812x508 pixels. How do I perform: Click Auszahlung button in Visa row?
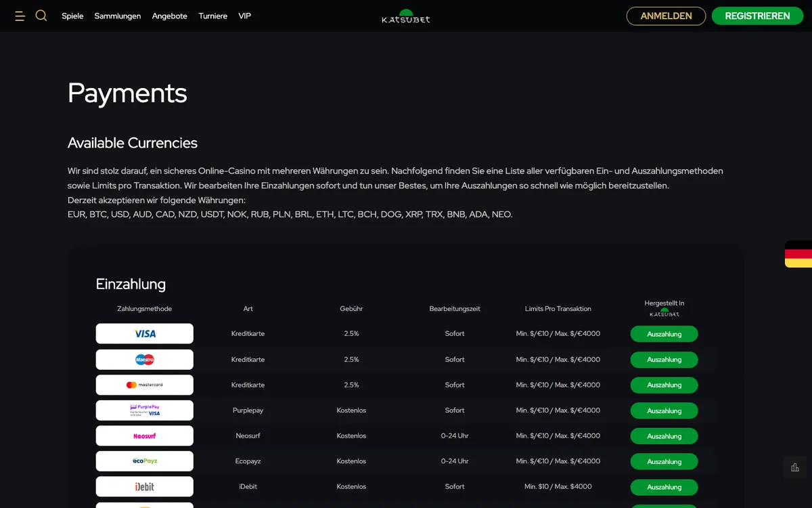(x=664, y=334)
